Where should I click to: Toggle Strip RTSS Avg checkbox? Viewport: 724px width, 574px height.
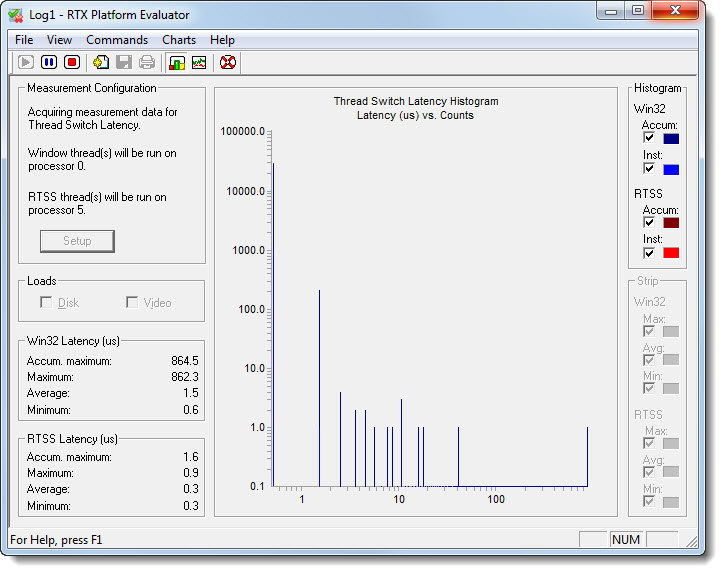(x=649, y=472)
